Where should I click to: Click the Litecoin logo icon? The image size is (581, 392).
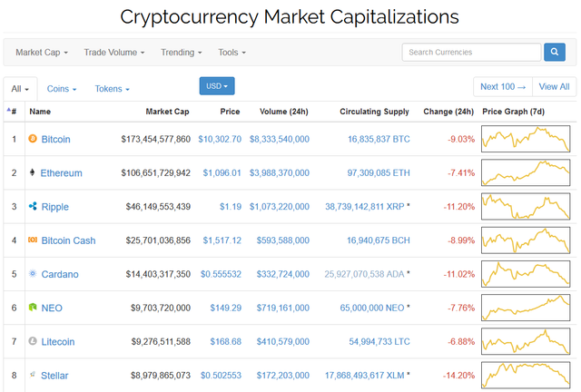(34, 341)
